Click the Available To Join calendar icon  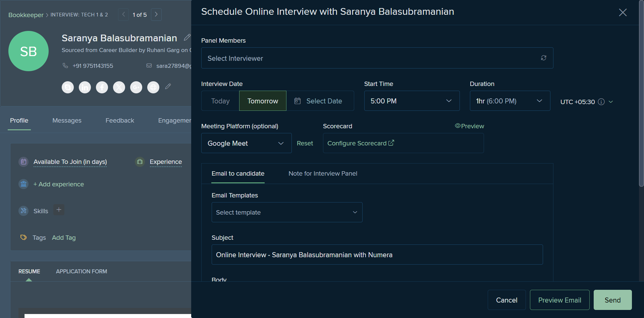(23, 162)
